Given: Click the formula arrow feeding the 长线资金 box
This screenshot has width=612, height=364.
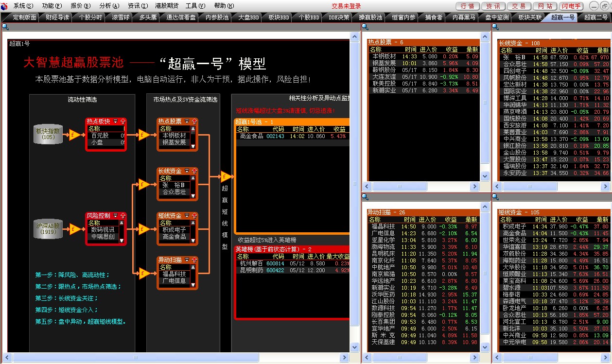Looking at the screenshot, I should 143,184.
